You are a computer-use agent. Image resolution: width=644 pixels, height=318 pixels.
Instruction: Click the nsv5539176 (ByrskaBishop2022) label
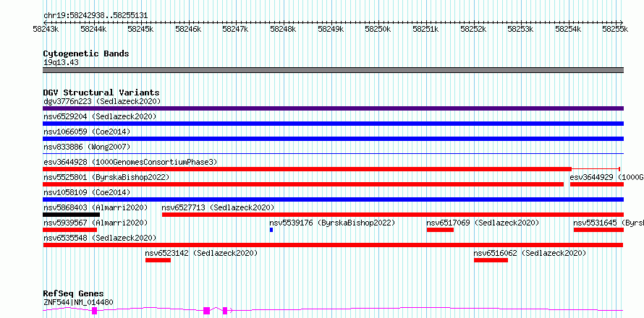coord(332,223)
